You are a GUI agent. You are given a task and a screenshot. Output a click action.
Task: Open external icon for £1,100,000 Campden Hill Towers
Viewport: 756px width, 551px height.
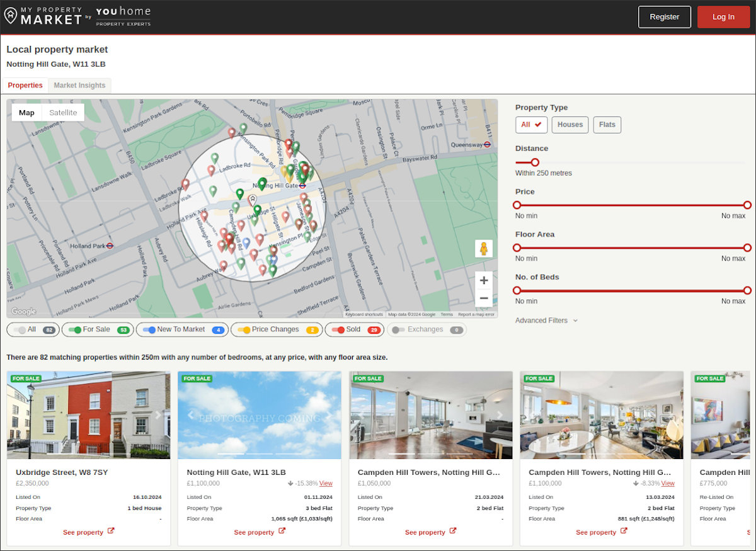(624, 531)
